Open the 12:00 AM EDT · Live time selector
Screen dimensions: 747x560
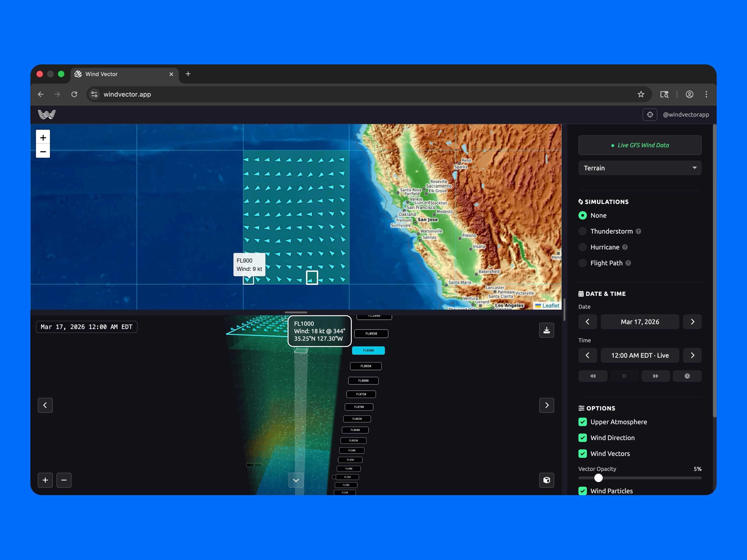640,355
